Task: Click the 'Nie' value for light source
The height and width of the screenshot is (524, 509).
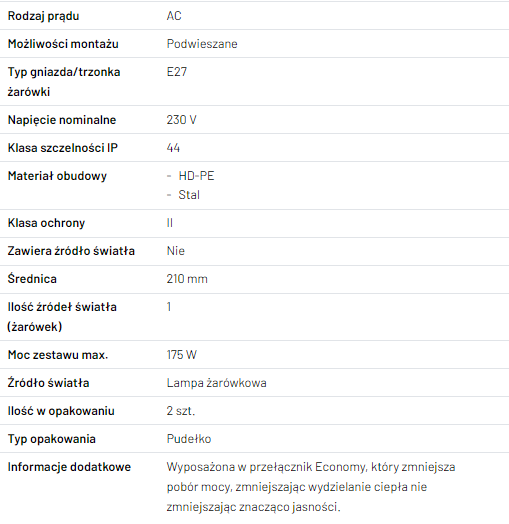Action: [x=175, y=251]
